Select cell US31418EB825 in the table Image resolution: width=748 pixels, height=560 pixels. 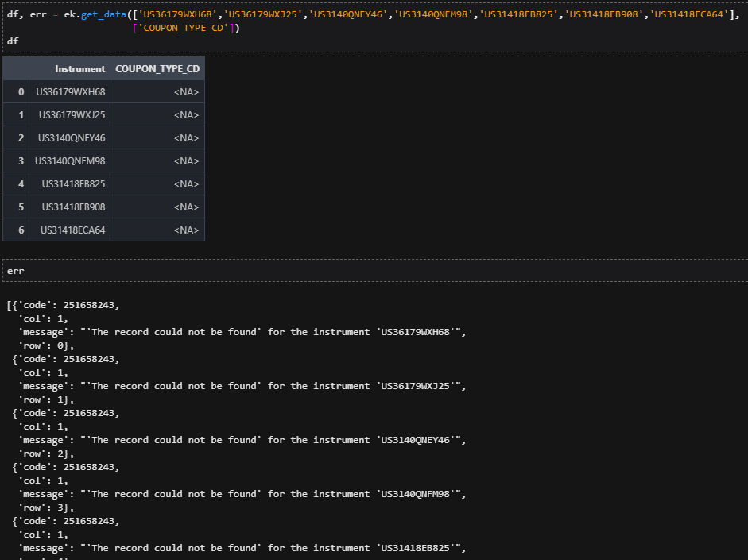tap(70, 184)
